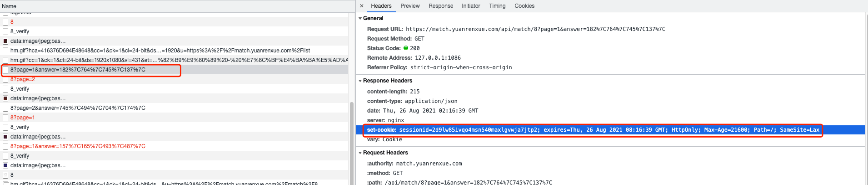Open the Response tab
Screen dimensions: 868x185
point(441,6)
